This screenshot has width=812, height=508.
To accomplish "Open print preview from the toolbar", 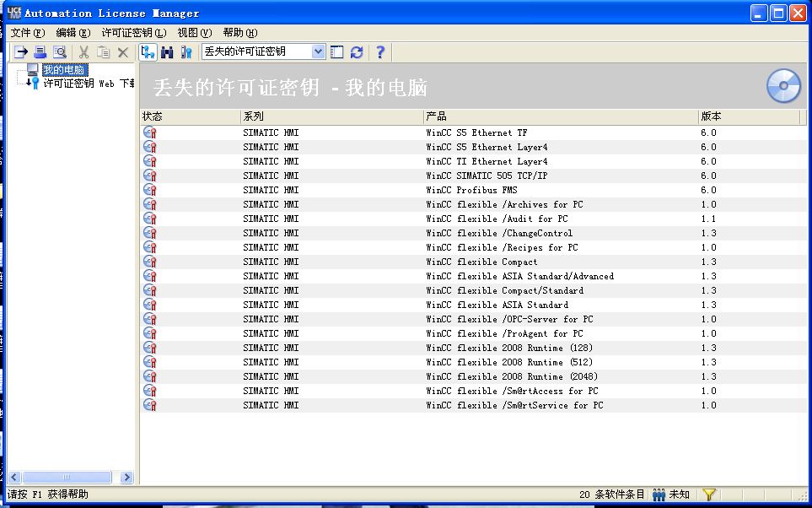I will point(60,51).
